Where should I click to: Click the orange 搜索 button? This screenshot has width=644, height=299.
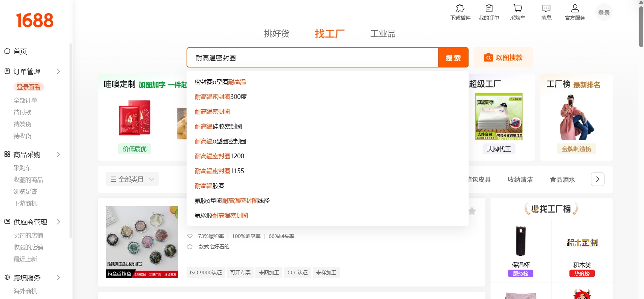pos(453,58)
